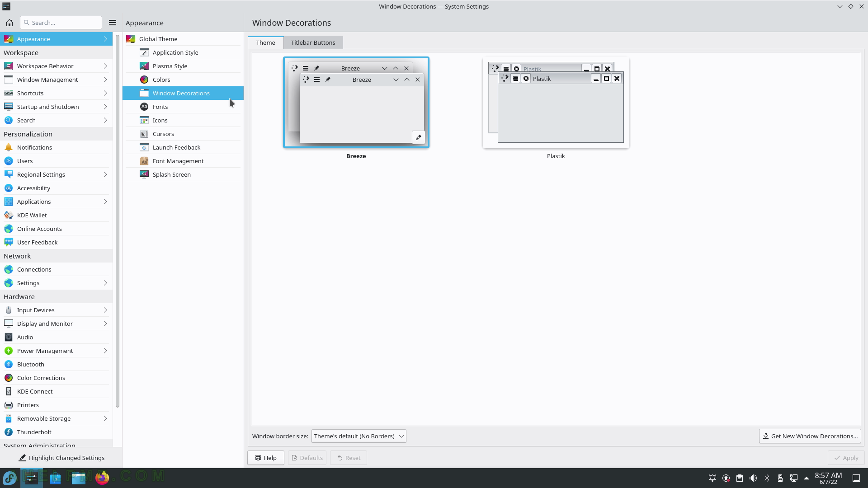Click the Reset button
Screen dimensions: 868x488
coord(349,458)
